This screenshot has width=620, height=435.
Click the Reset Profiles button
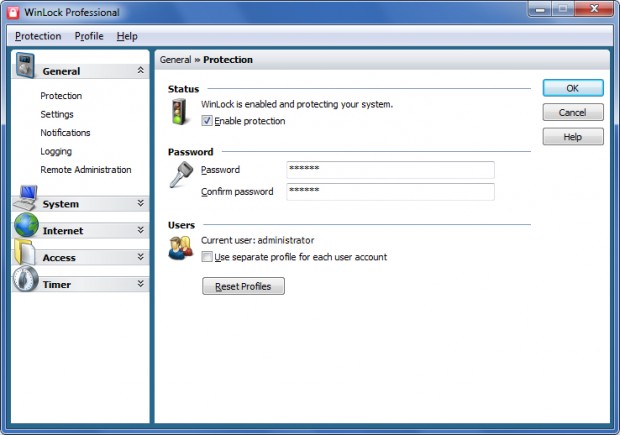coord(243,286)
